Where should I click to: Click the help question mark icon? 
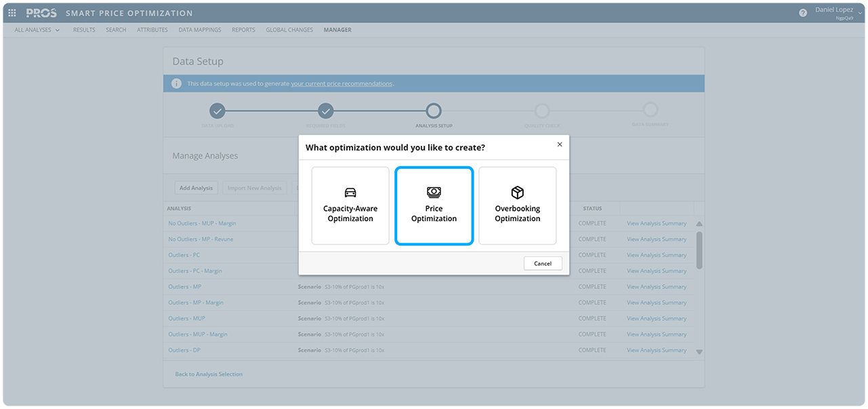(x=803, y=13)
